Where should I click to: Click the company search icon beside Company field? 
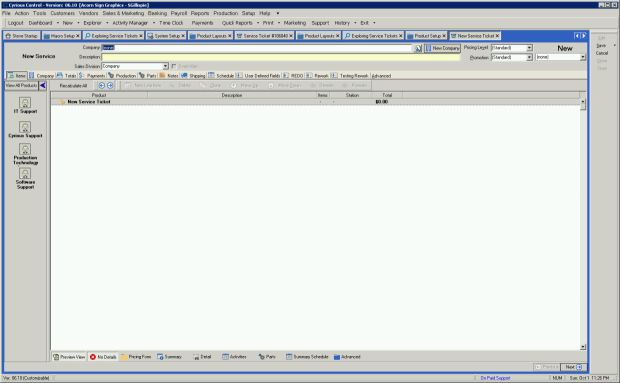418,48
